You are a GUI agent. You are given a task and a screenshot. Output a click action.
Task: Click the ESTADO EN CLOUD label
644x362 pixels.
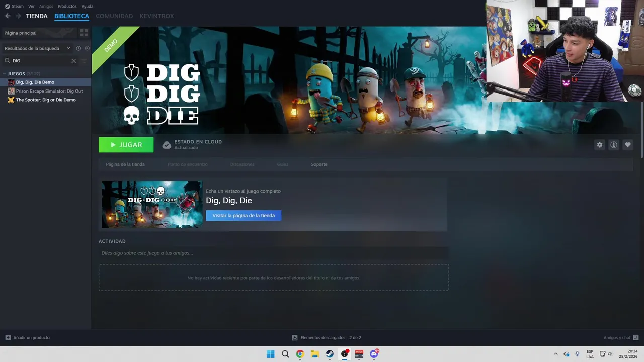198,142
